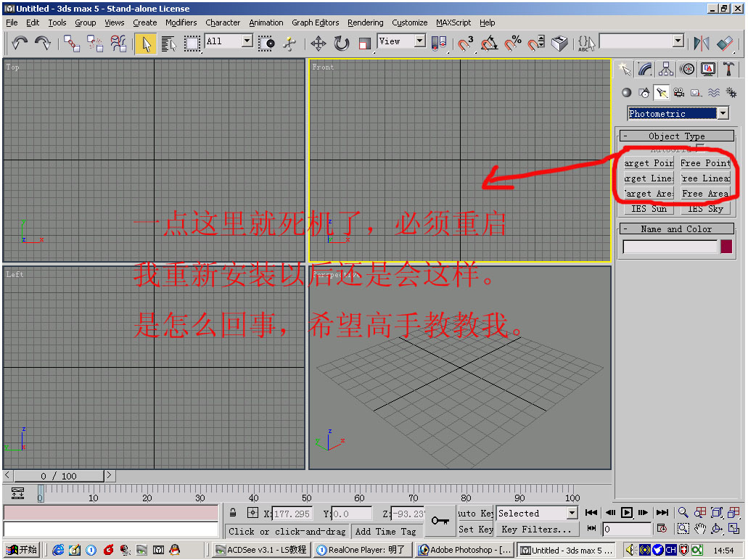The width and height of the screenshot is (748, 560).
Task: Switch to the Cameras category icon
Action: (678, 92)
